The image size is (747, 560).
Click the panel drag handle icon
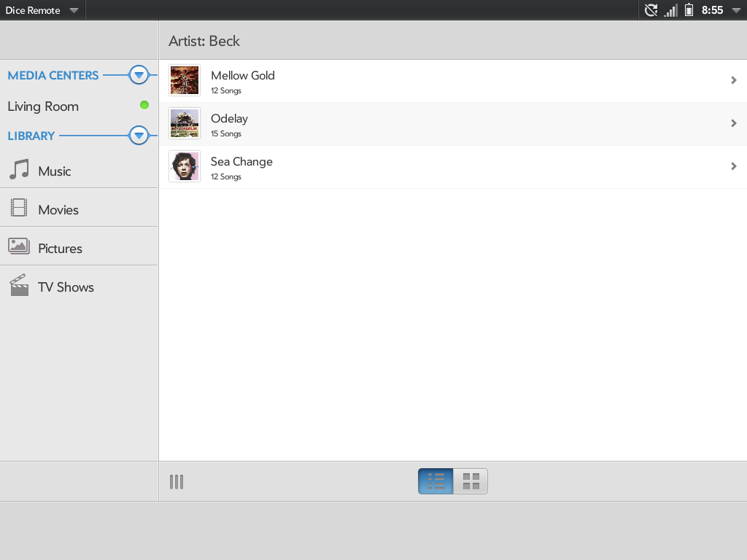click(177, 481)
